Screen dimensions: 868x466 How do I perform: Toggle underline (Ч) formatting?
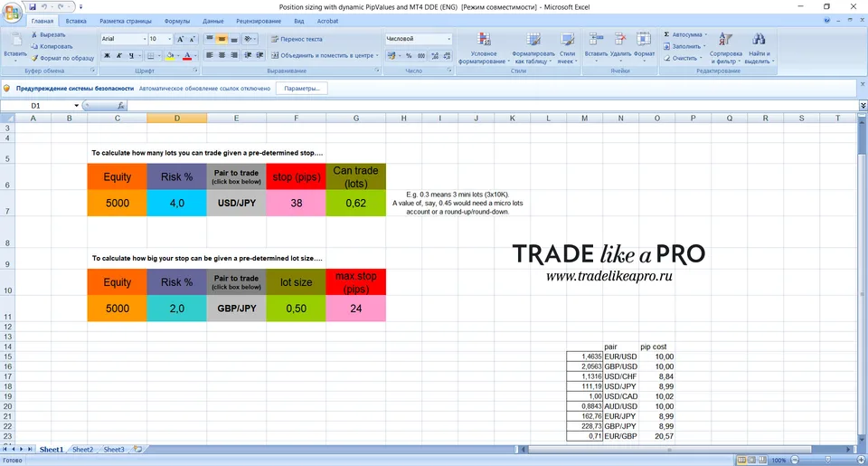click(x=131, y=55)
